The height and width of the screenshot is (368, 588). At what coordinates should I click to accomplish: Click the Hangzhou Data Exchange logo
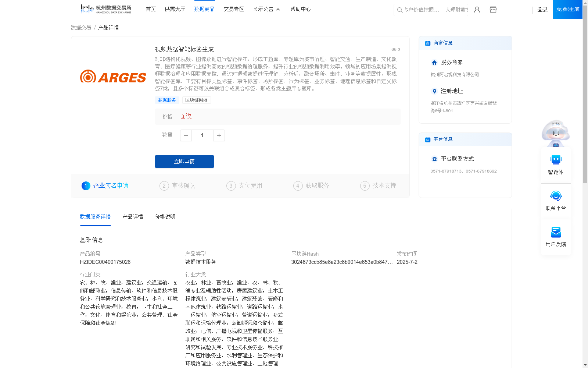point(106,9)
